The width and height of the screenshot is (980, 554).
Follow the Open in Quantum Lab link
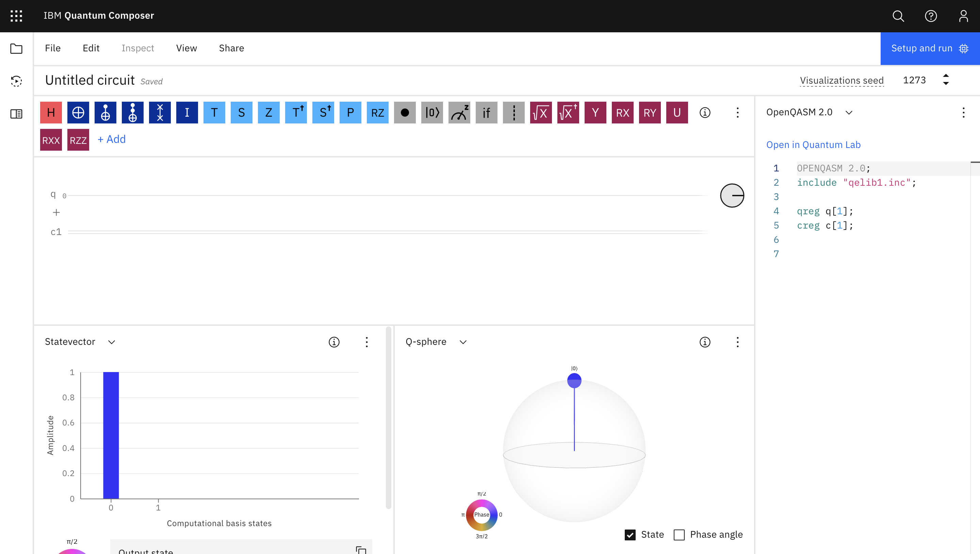pos(813,145)
